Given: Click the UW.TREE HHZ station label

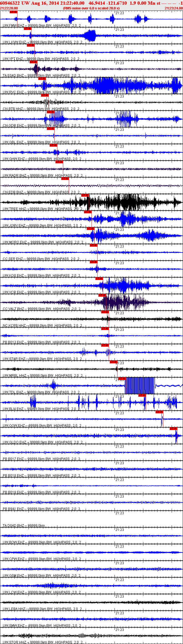Looking at the screenshot, I should pos(14,209).
